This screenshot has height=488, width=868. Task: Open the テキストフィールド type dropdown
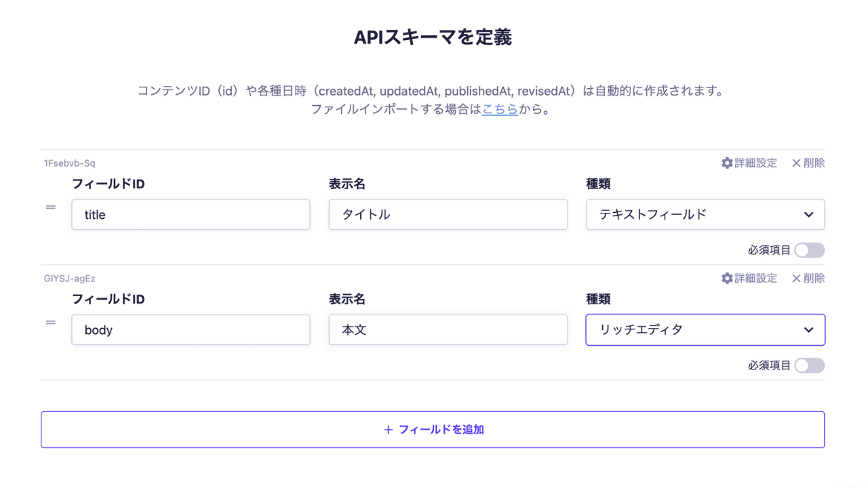coord(705,215)
